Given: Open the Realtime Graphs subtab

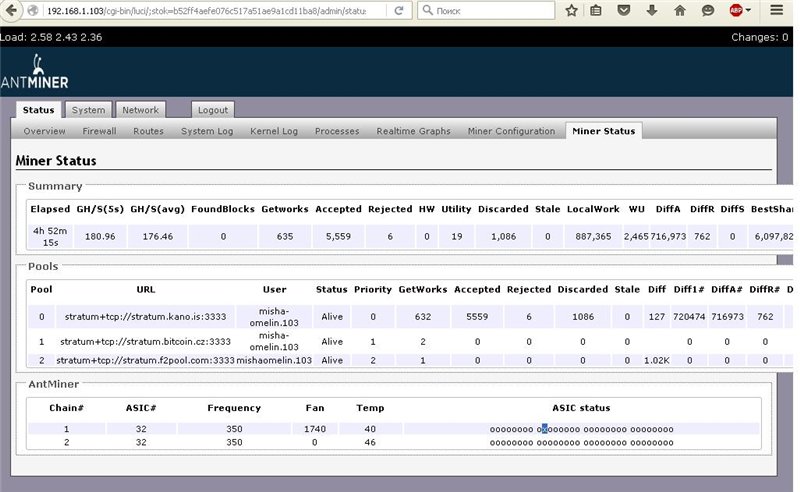Looking at the screenshot, I should point(413,131).
